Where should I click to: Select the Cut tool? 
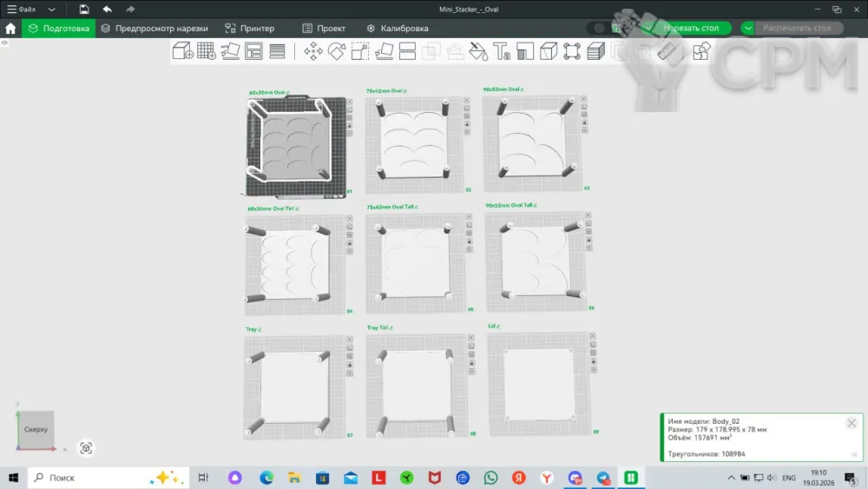(x=407, y=51)
